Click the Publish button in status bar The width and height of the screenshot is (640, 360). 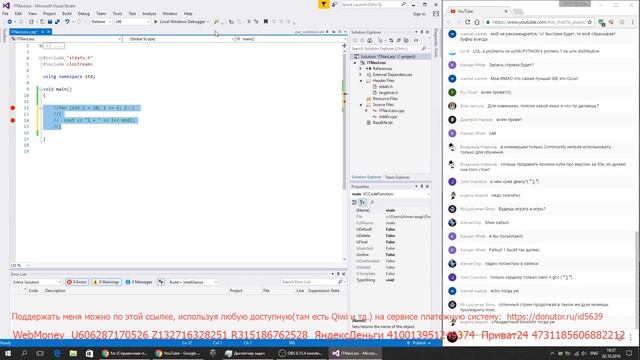[x=419, y=343]
